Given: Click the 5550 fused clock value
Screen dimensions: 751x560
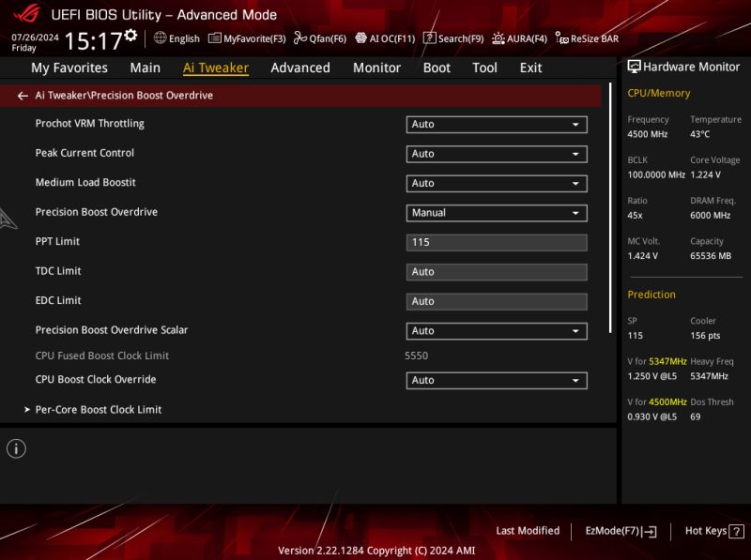Looking at the screenshot, I should coord(416,356).
